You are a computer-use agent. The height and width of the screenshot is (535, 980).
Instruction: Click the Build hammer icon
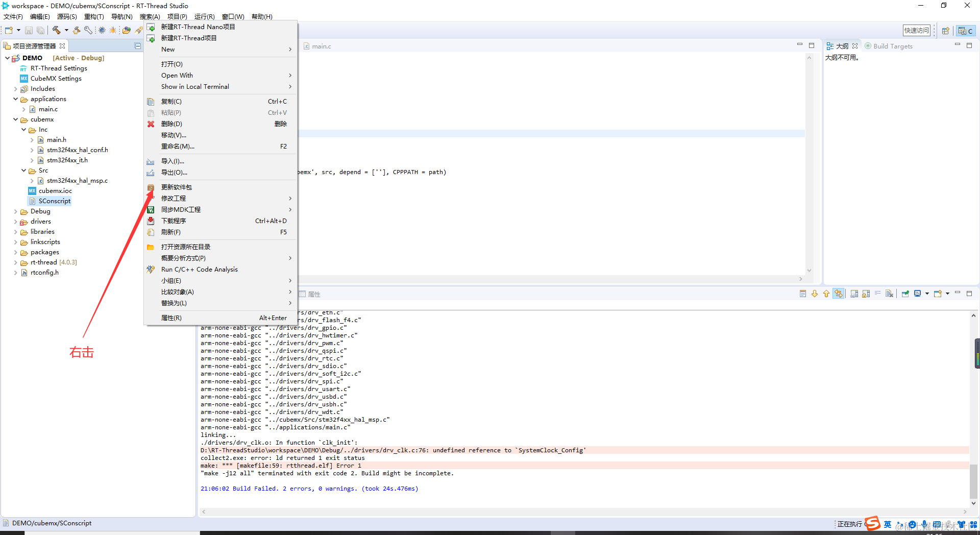tap(57, 31)
